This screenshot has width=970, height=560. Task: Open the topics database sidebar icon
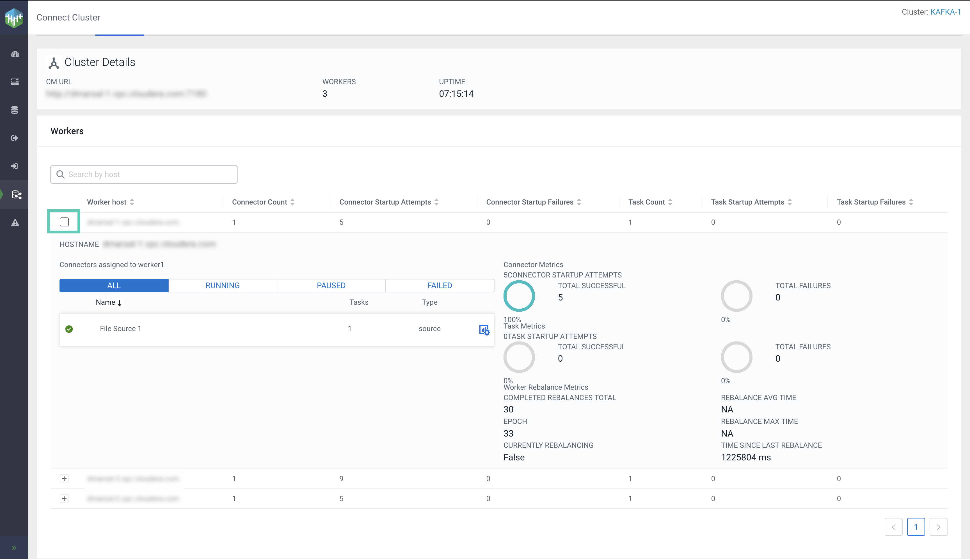tap(15, 110)
